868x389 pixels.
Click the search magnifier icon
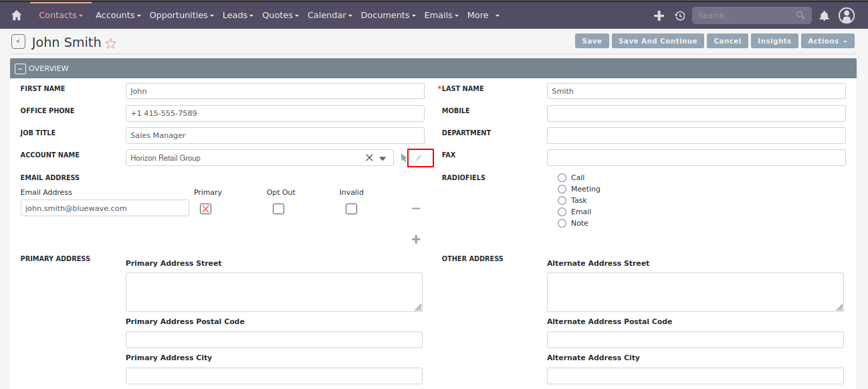coord(800,15)
